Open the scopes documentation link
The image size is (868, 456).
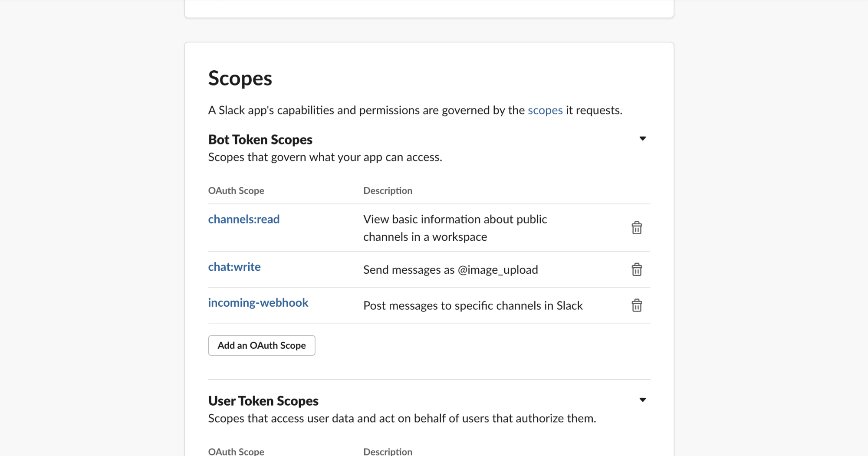pyautogui.click(x=545, y=110)
